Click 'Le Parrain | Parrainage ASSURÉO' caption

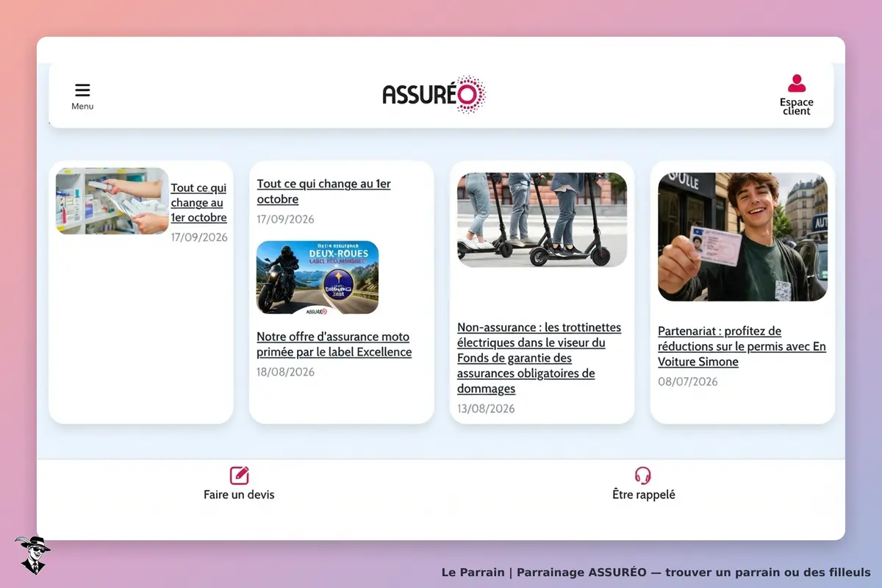[656, 572]
